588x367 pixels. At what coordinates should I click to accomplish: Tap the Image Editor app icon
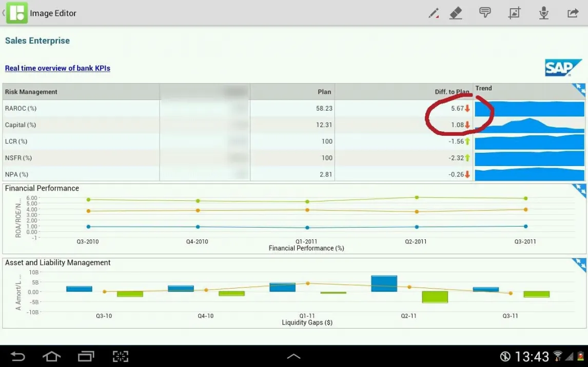point(17,13)
